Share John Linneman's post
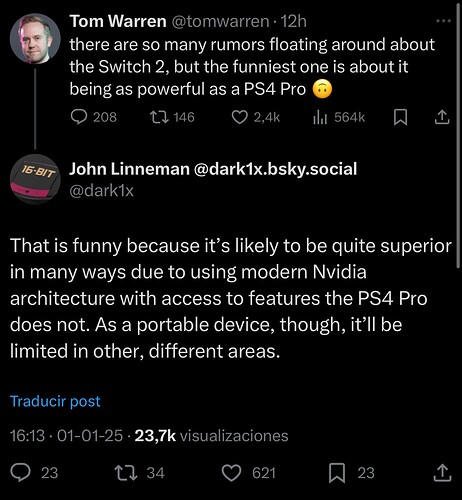Screen dimensions: 462x500 (442, 473)
